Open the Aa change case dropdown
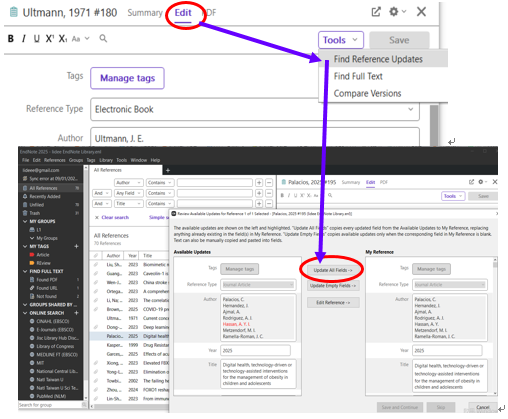 click(x=81, y=39)
